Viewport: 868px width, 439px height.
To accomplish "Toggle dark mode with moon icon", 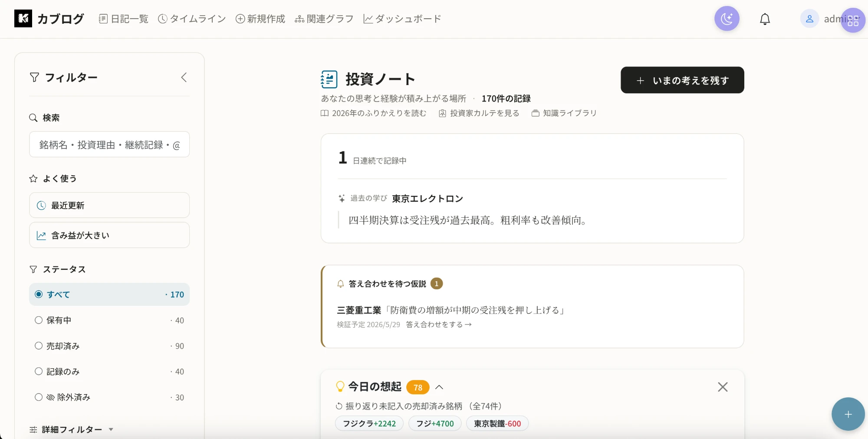I will point(727,19).
